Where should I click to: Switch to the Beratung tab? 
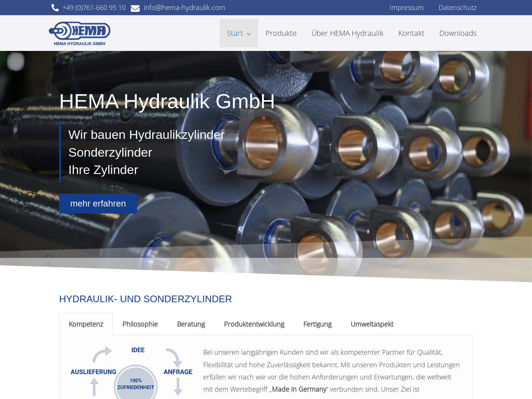tap(191, 324)
